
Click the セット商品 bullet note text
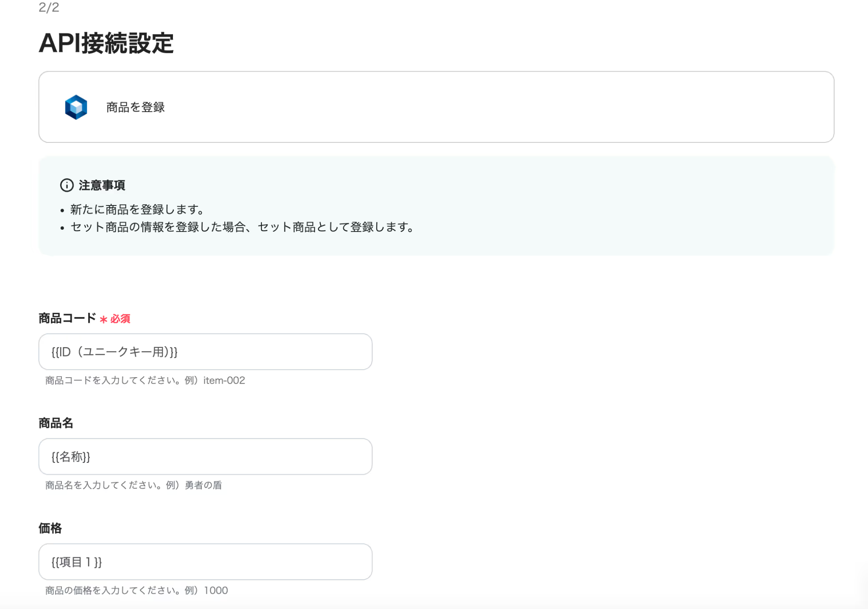click(242, 227)
